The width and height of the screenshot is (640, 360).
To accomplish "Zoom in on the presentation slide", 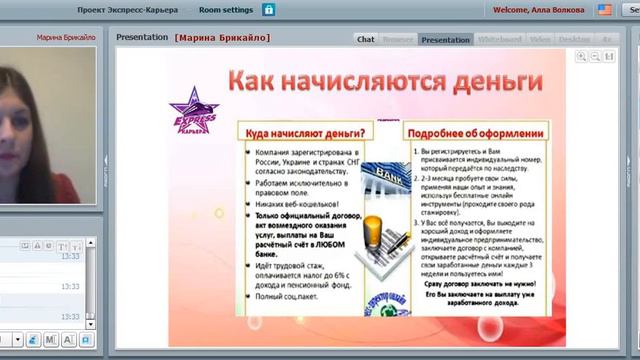I will click(581, 57).
